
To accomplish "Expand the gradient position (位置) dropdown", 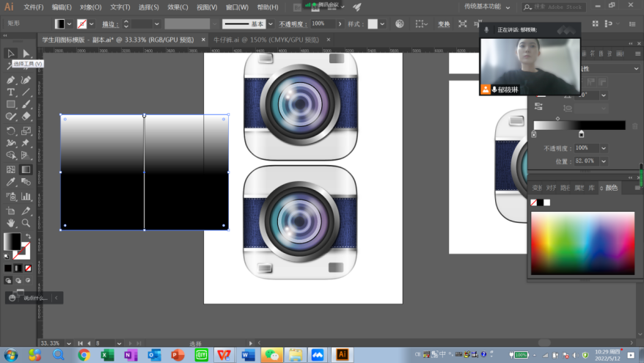I will click(x=604, y=161).
